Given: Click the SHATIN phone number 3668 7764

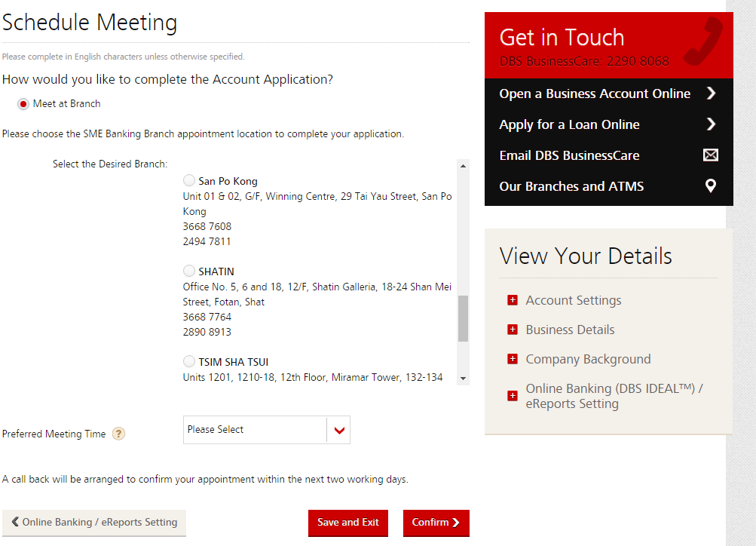Looking at the screenshot, I should pos(207,317).
